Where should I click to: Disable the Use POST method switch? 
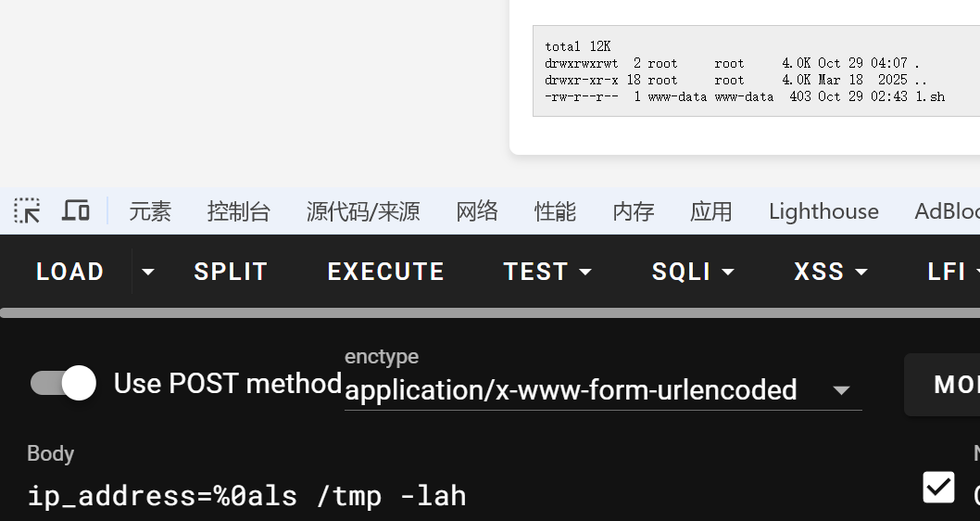point(63,383)
